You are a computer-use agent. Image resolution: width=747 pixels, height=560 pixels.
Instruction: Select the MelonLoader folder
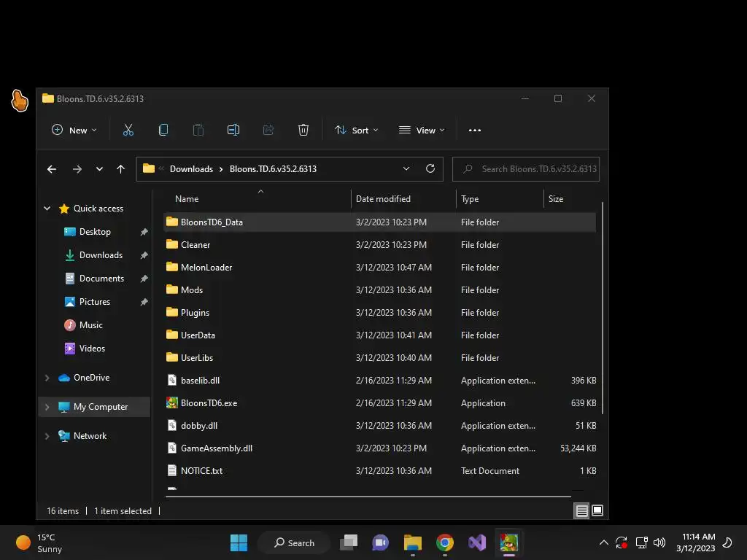pos(379,268)
